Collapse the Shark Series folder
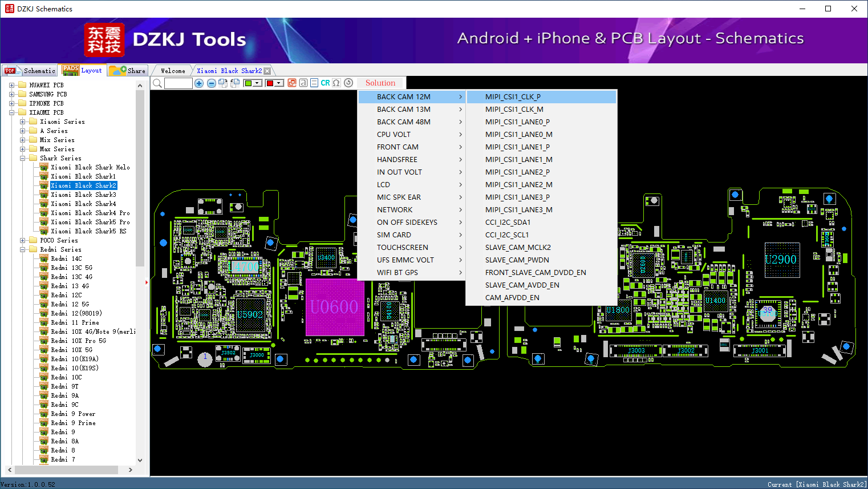 click(22, 158)
